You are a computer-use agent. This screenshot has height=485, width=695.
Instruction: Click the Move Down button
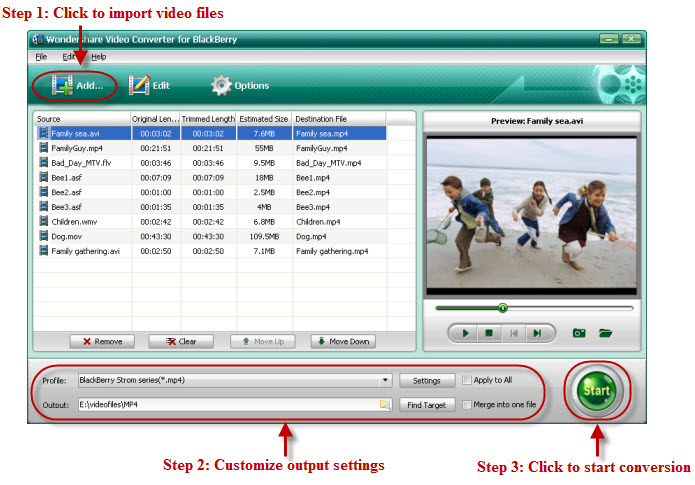click(343, 341)
